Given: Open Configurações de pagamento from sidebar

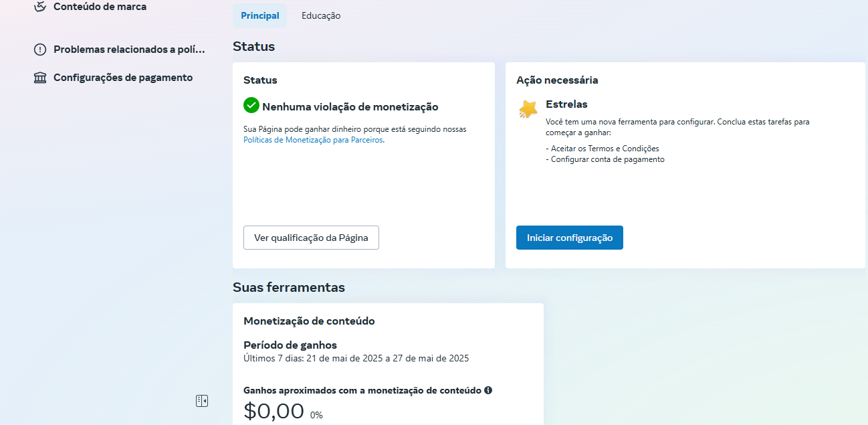Looking at the screenshot, I should [x=122, y=77].
